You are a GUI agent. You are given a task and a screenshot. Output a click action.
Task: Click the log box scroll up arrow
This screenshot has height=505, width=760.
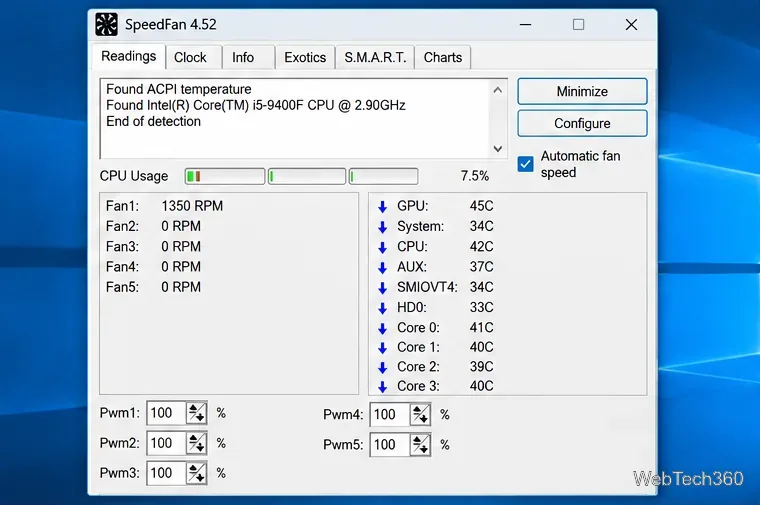point(498,90)
